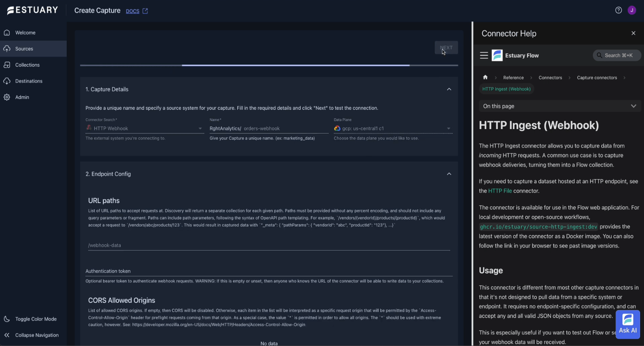Click the Google Cloud icon in Data Plane
Viewport: 644px width, 346px height.
coord(337,128)
